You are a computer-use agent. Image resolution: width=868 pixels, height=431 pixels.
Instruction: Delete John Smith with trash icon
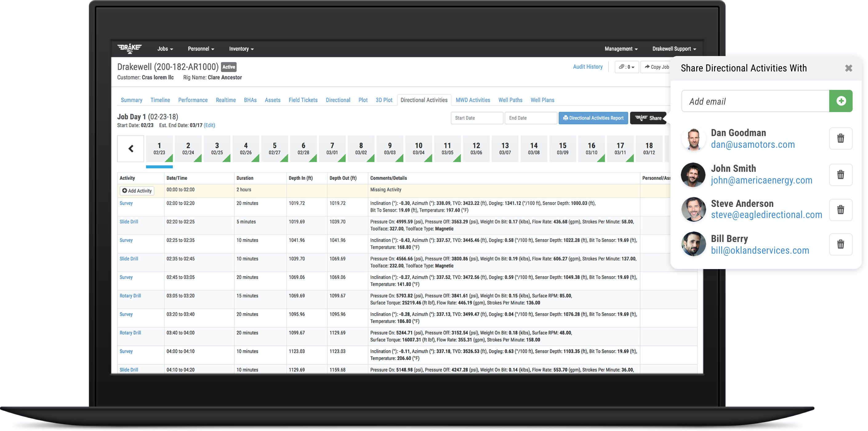pos(841,175)
